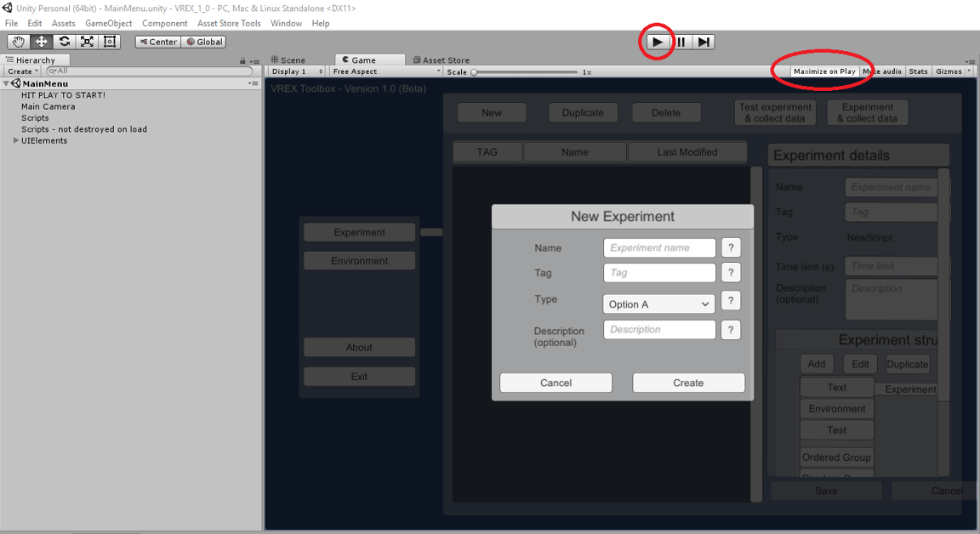This screenshot has height=534, width=980.
Task: Click the Tag field in New Experiment
Action: pos(659,273)
